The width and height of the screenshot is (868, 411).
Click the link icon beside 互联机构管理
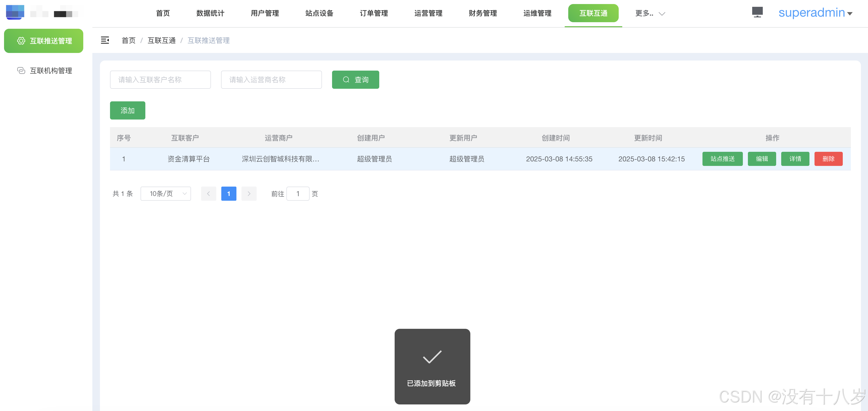21,70
